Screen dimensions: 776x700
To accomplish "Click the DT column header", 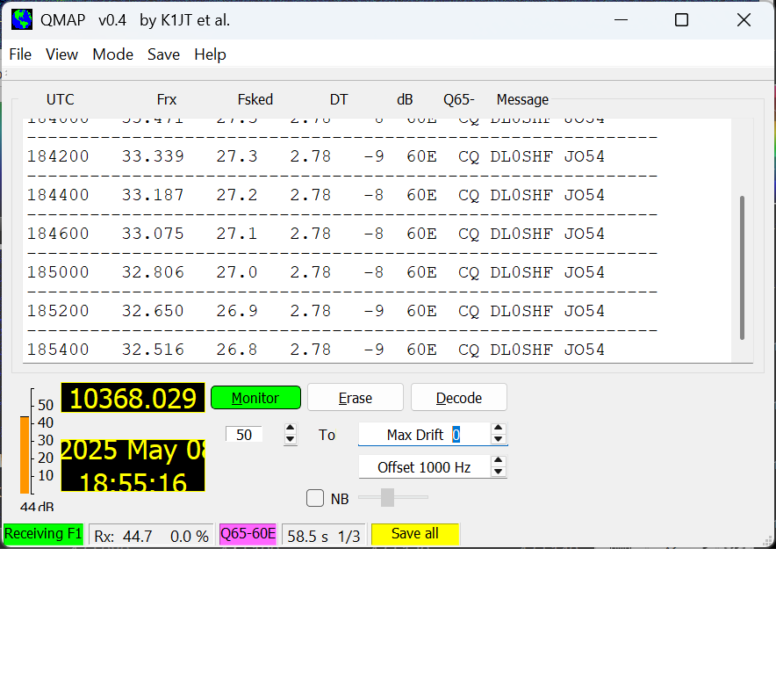I will coord(339,99).
